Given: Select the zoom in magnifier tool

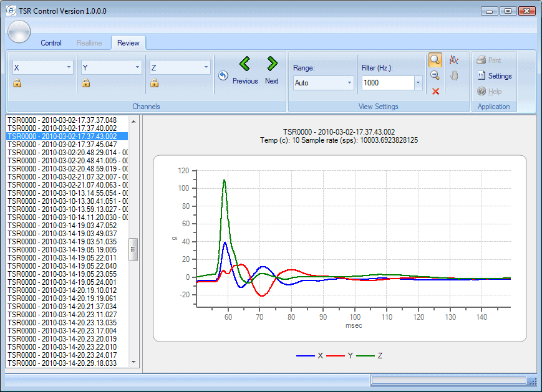Looking at the screenshot, I should (x=435, y=60).
